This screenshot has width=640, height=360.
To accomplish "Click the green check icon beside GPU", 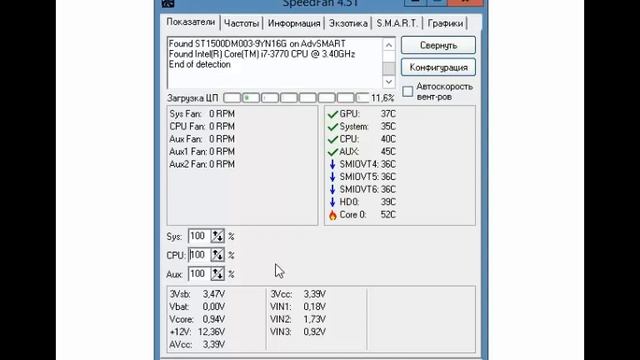I will click(333, 114).
